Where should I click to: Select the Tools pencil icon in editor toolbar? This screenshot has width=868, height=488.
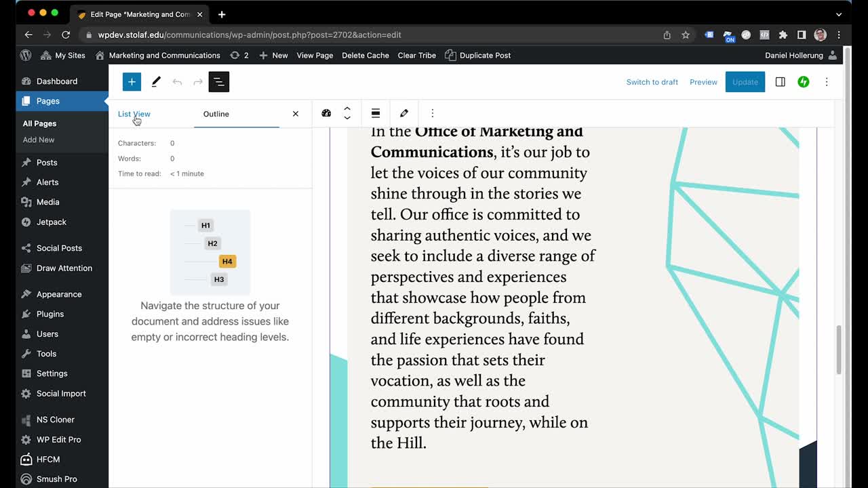156,82
